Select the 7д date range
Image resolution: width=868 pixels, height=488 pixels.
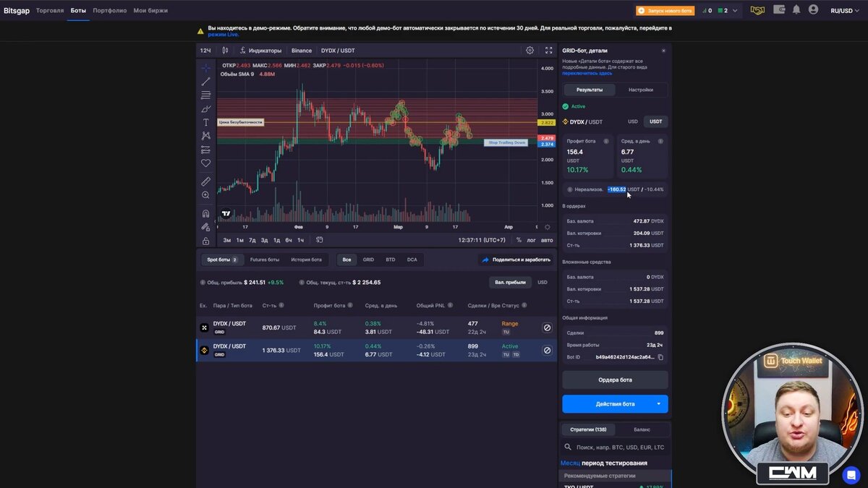coord(252,240)
